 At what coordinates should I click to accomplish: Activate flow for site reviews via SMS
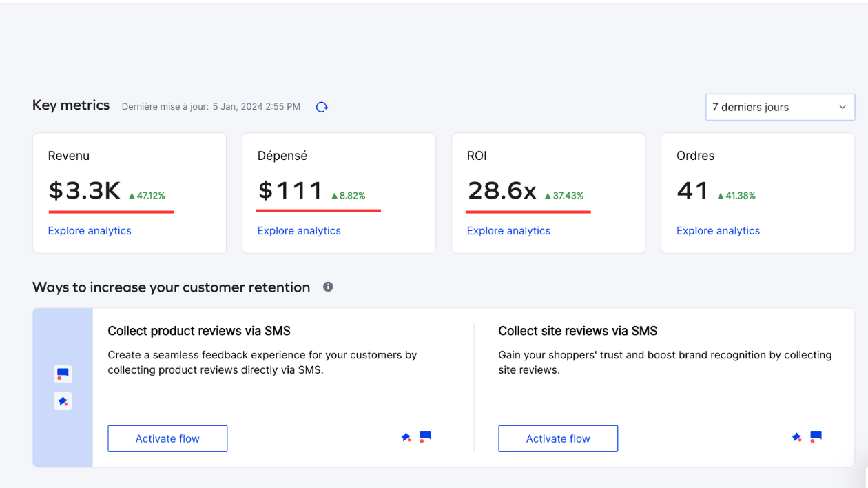pyautogui.click(x=558, y=438)
